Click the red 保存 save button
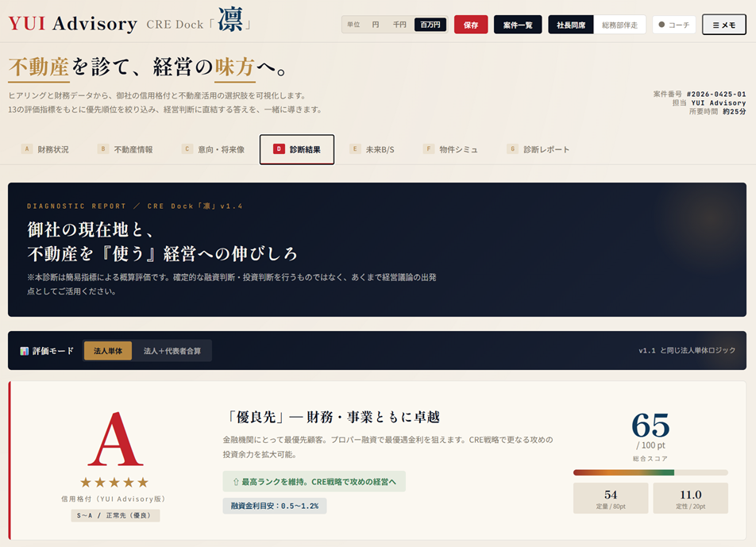The image size is (756, 547). [x=471, y=25]
